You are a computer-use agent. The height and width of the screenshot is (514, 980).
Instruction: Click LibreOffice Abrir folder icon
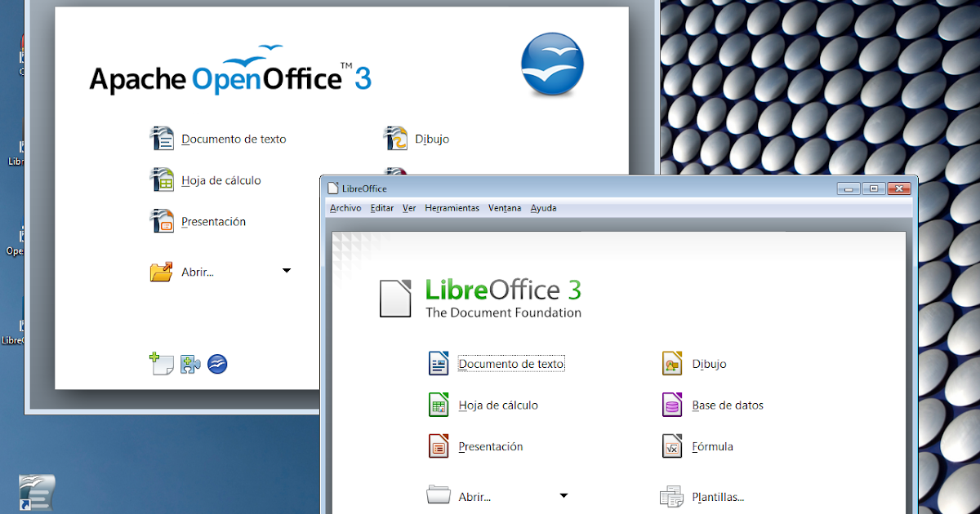(x=439, y=495)
